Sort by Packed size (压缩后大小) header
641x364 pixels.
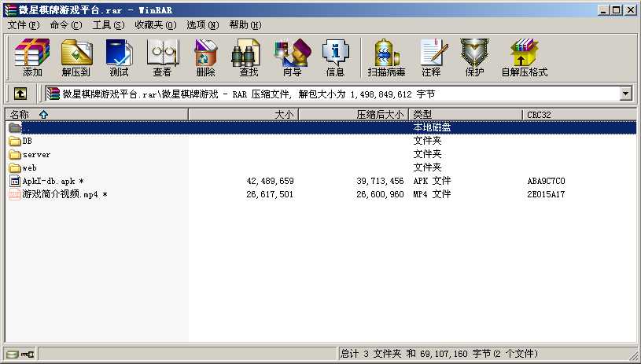click(354, 114)
